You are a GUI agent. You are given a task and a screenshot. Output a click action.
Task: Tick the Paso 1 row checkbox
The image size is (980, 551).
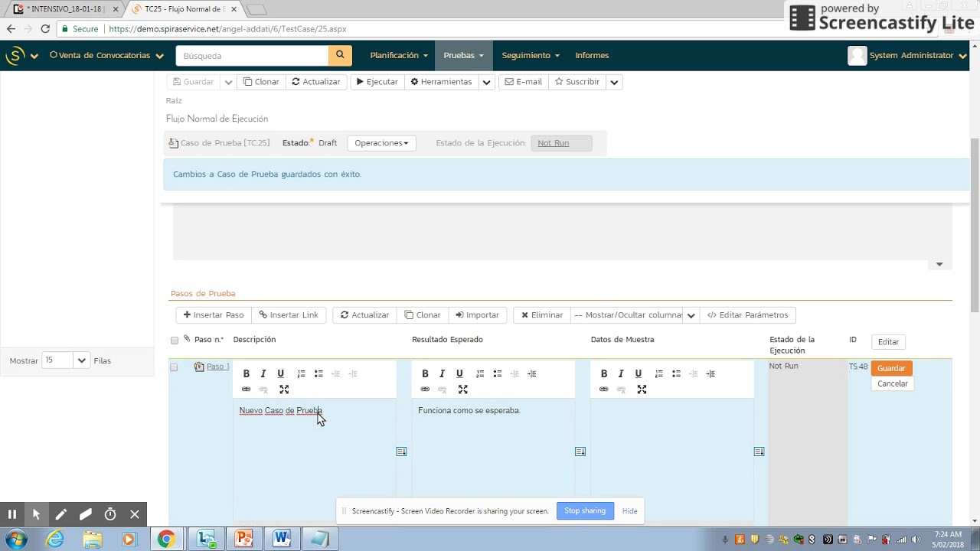pos(174,367)
